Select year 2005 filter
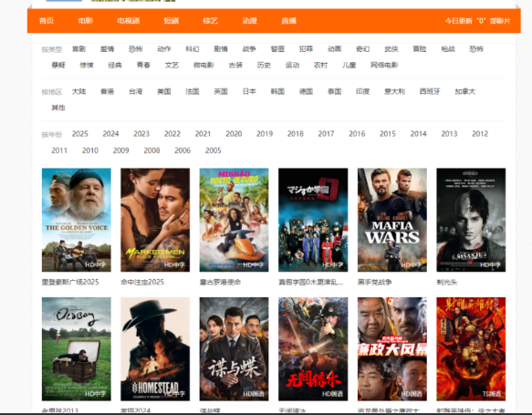Viewport: 532px width, 415px height. tap(213, 150)
